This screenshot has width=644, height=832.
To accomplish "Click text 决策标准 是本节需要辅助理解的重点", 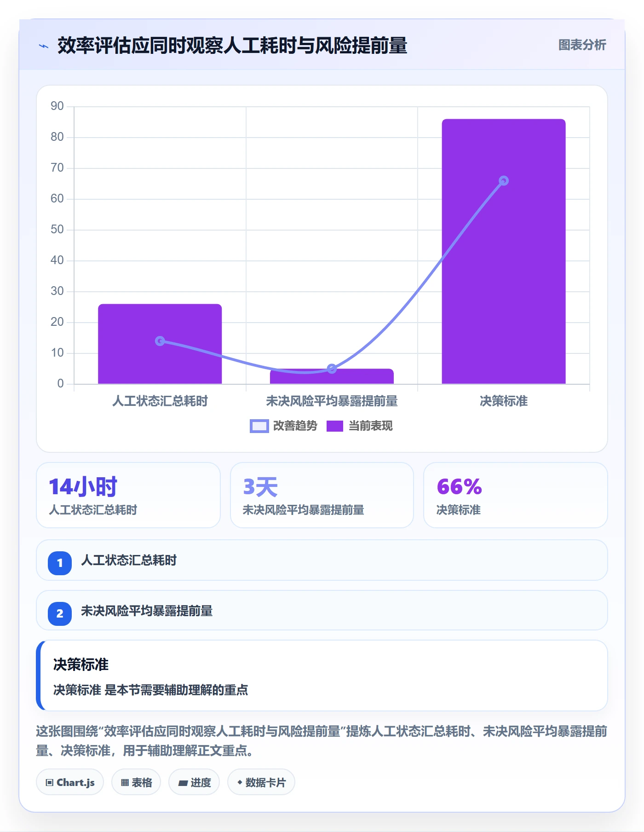I will click(x=151, y=690).
